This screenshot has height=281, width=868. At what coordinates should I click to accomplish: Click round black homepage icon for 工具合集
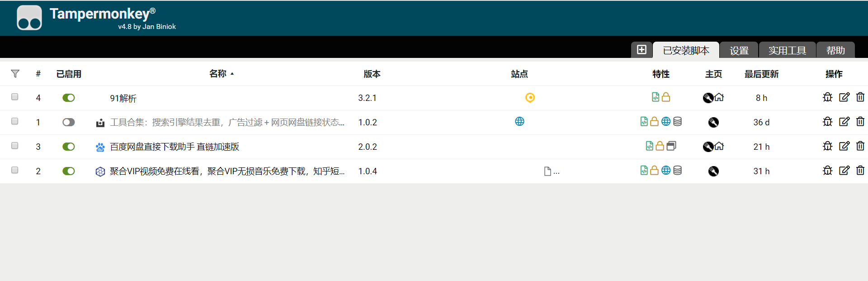coord(713,122)
